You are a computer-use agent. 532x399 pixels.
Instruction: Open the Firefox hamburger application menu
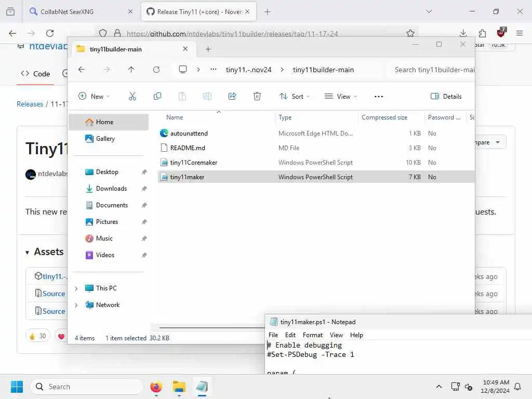[x=520, y=33]
